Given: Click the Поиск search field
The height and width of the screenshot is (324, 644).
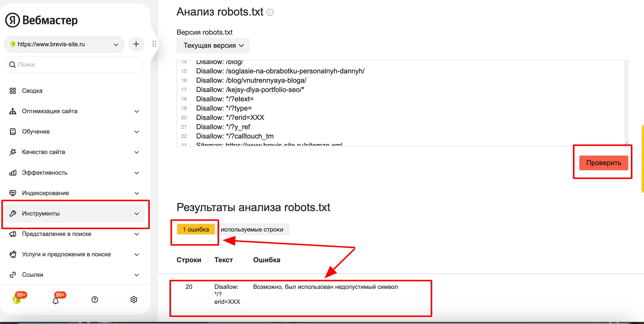Looking at the screenshot, I should 74,65.
